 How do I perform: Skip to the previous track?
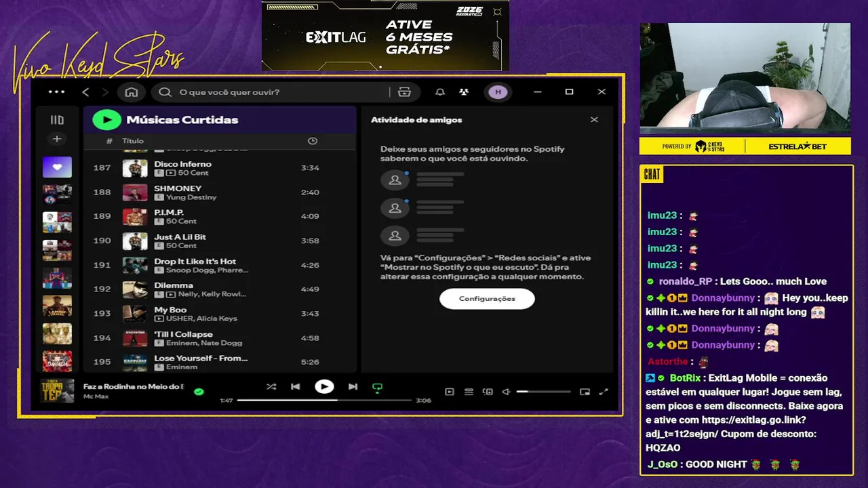pyautogui.click(x=296, y=387)
